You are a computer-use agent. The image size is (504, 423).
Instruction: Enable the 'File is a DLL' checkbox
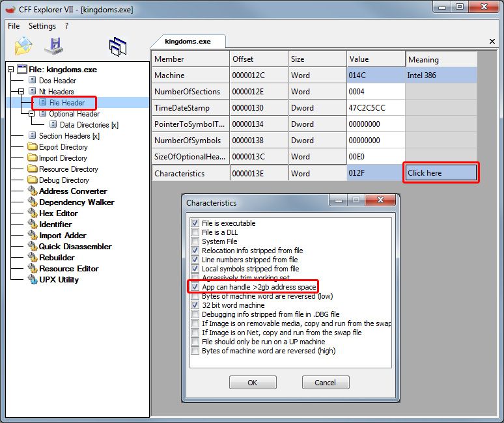pos(195,232)
